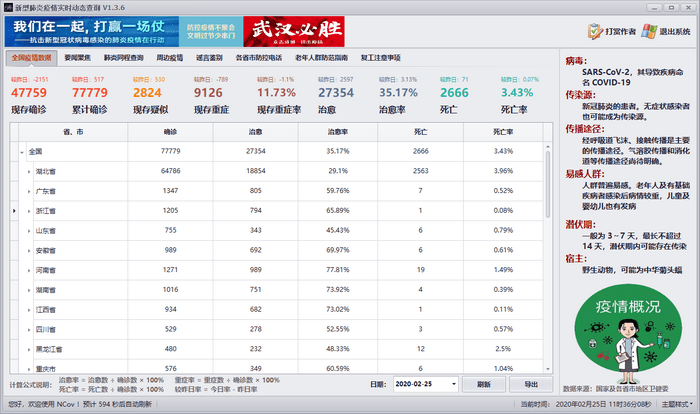The width and height of the screenshot is (700, 414).
Task: Click the 现存重症率 figure 11.73%
Action: [276, 93]
